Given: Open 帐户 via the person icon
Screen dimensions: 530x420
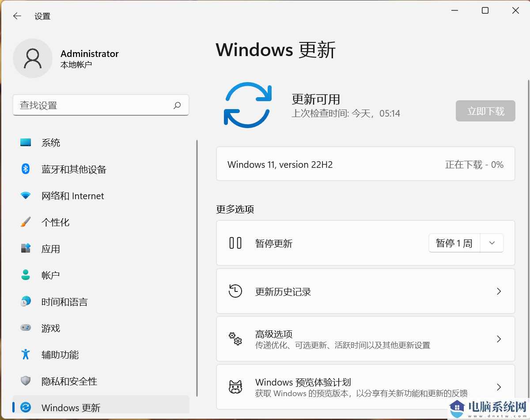Looking at the screenshot, I should coord(26,275).
